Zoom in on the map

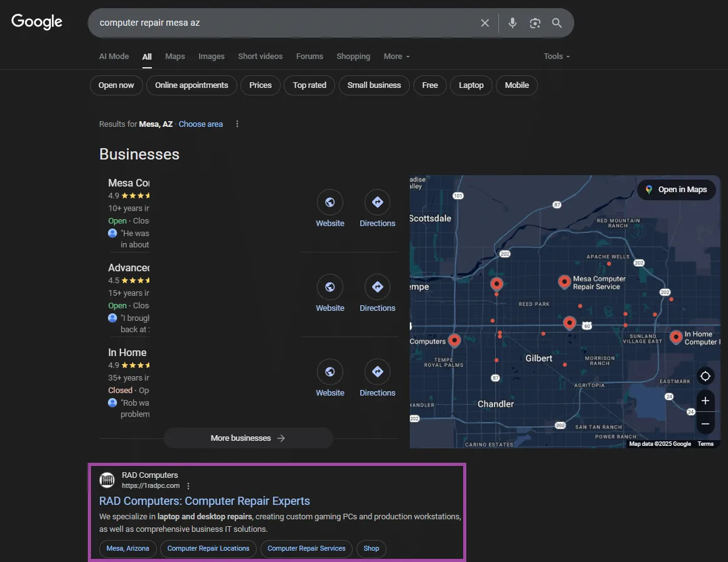[x=705, y=401]
